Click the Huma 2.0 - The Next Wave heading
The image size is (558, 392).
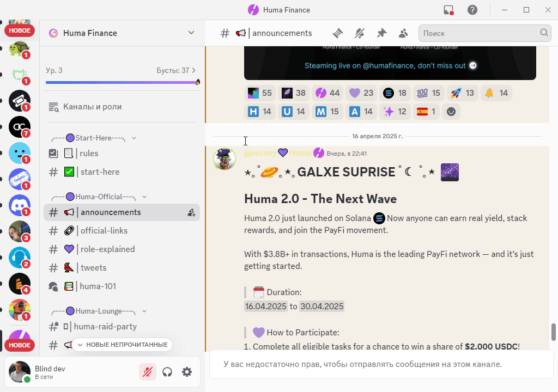[320, 199]
